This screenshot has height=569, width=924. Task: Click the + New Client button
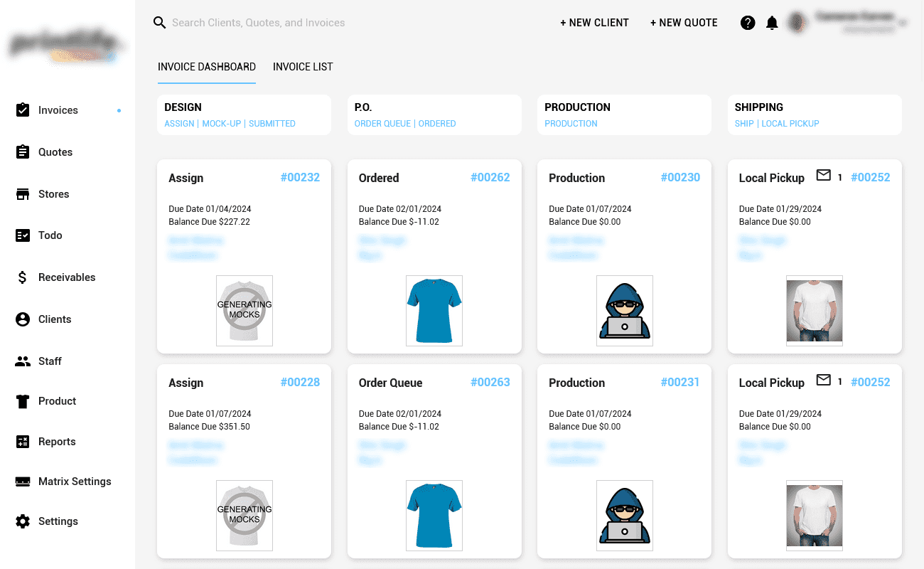(594, 23)
